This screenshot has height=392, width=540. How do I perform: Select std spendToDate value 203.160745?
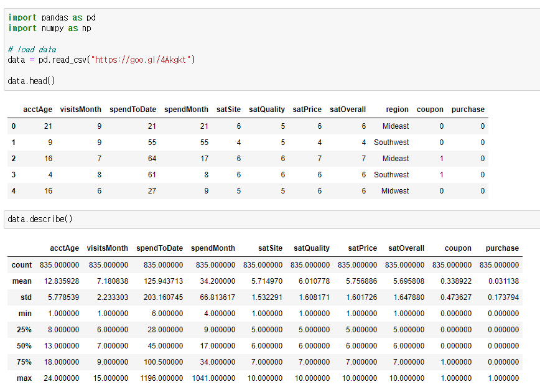163,297
